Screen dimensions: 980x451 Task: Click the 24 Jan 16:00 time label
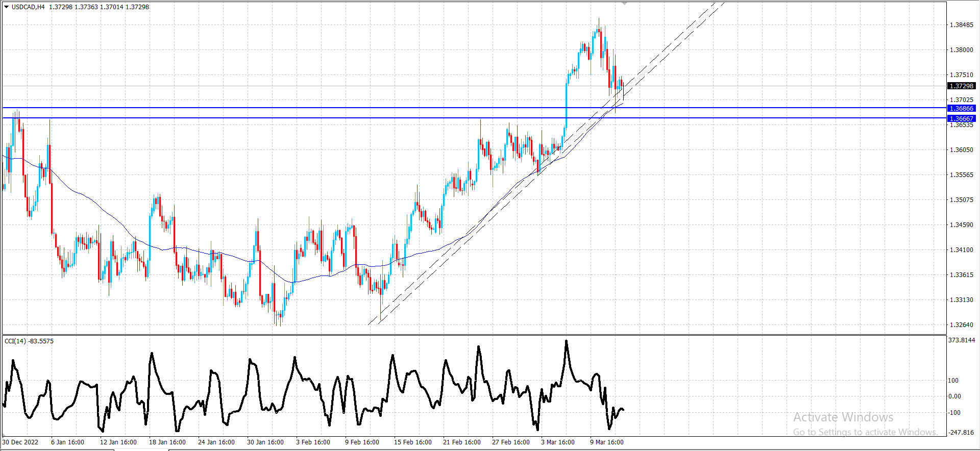tap(216, 442)
